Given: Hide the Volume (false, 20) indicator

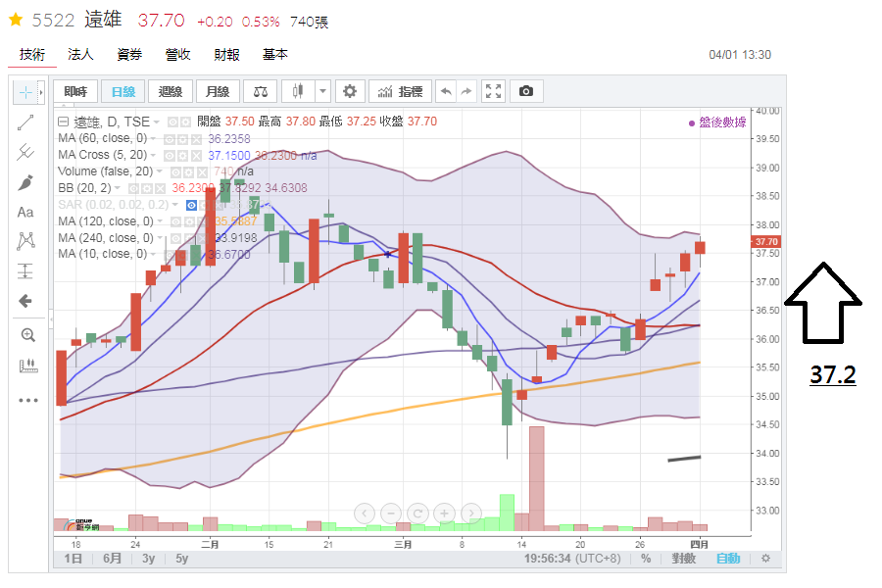Looking at the screenshot, I should (x=175, y=172).
